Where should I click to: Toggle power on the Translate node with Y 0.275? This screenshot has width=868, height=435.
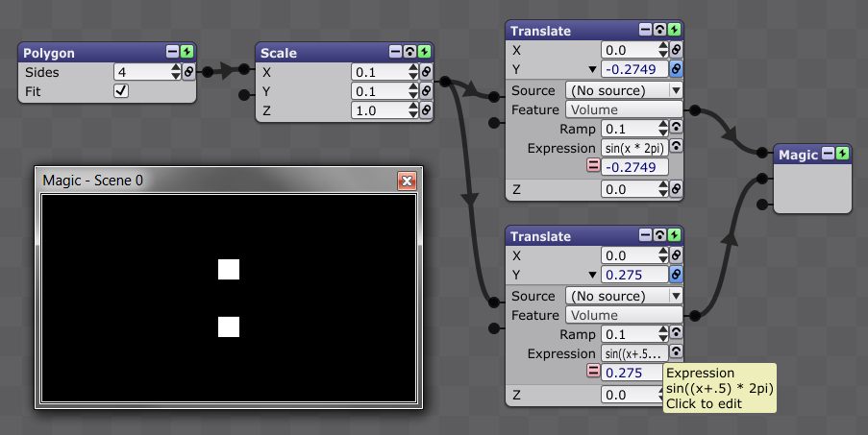[674, 235]
